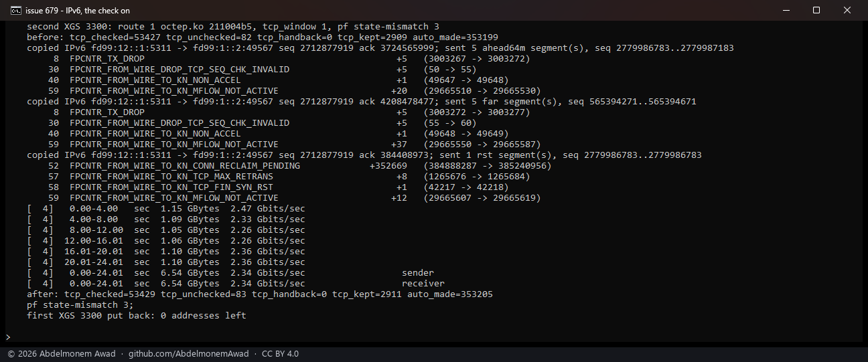Click the console window icon in title bar

15,10
